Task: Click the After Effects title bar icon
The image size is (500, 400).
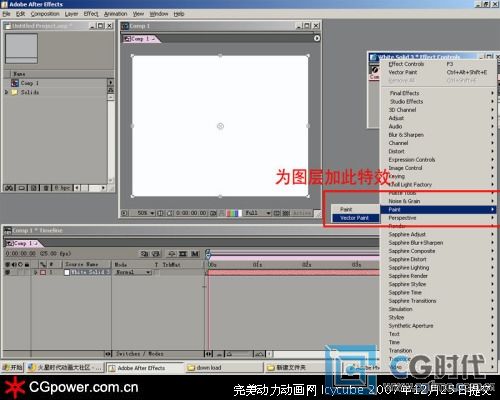Action: click(x=5, y=4)
